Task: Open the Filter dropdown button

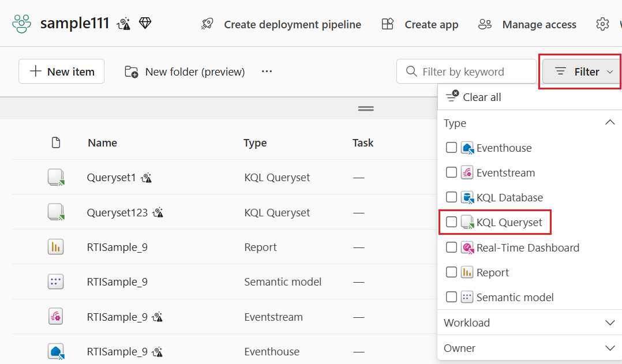Action: pyautogui.click(x=581, y=72)
